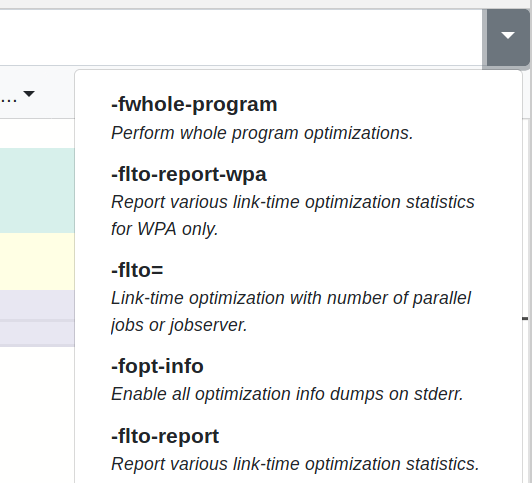Screen dimensions: 532x483
Task: Click the white editor area below highlighted lines
Action: point(37,414)
